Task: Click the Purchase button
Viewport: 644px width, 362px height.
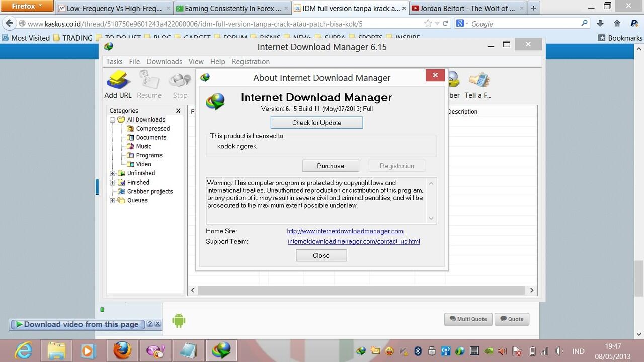Action: pyautogui.click(x=331, y=166)
